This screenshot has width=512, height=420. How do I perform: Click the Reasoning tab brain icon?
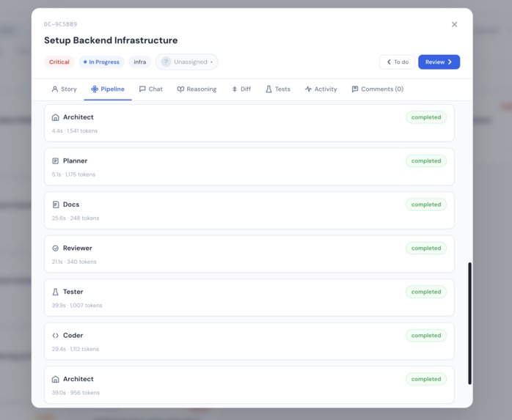click(x=180, y=89)
